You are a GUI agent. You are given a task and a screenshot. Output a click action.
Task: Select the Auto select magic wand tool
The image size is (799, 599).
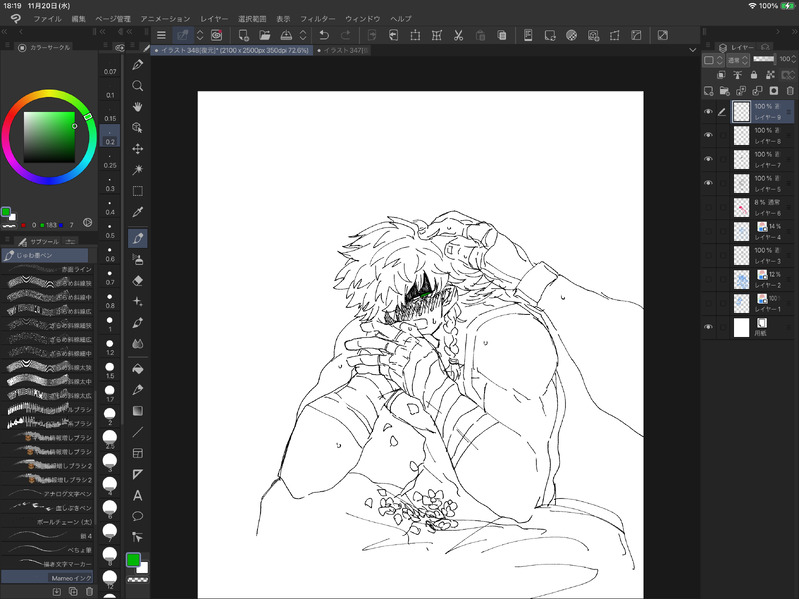pyautogui.click(x=138, y=170)
